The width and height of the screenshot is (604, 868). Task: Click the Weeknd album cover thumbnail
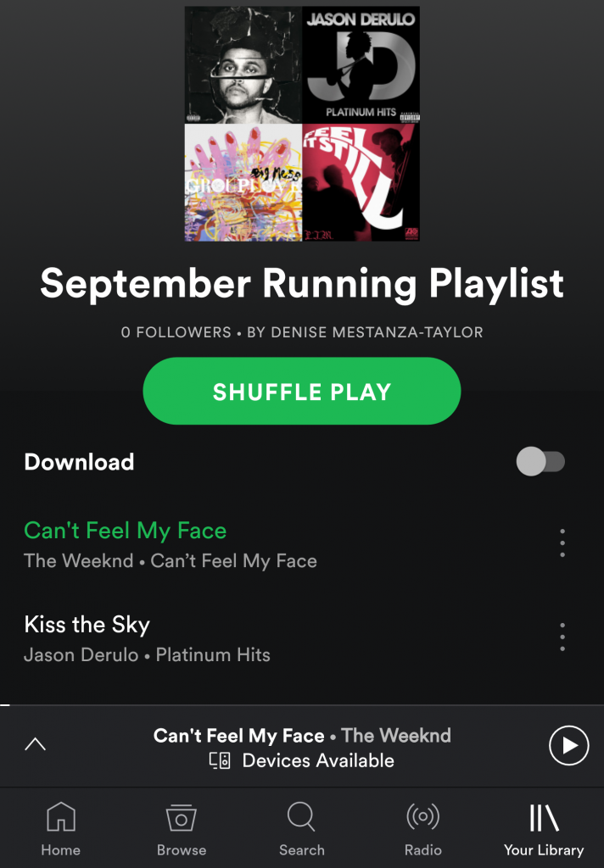(243, 64)
